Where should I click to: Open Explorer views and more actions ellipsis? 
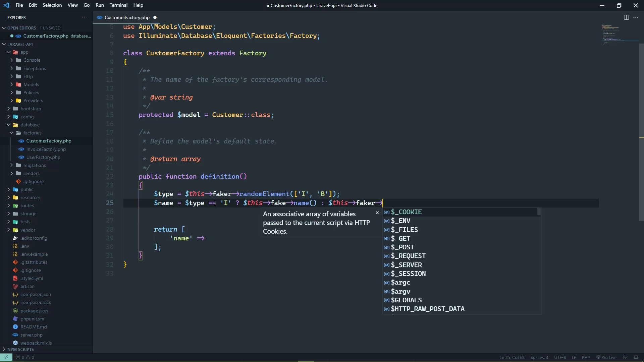[84, 17]
